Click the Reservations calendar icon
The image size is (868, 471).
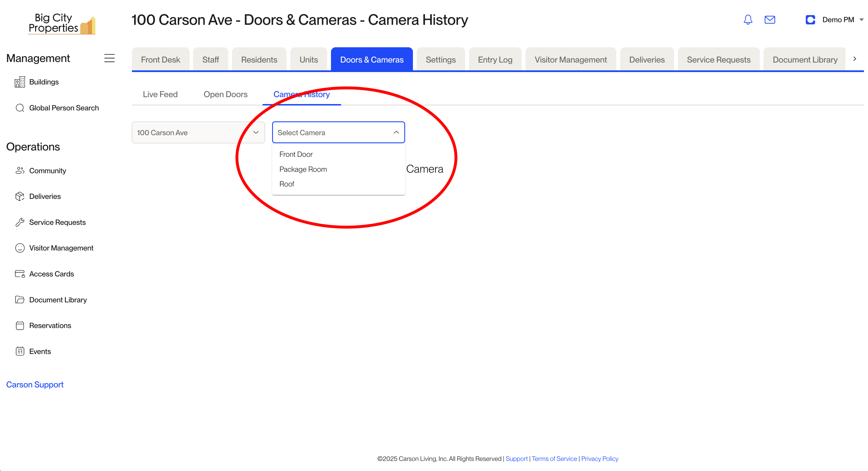coord(20,325)
